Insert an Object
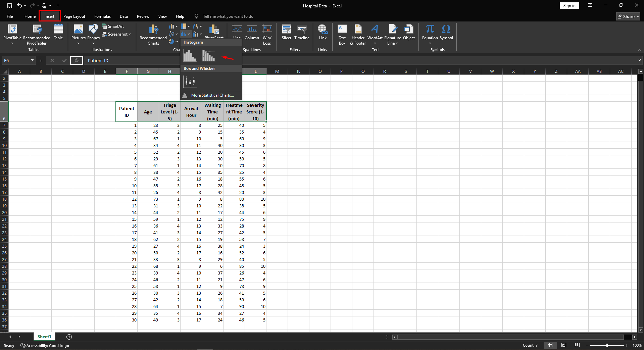644x350 pixels. click(x=409, y=32)
